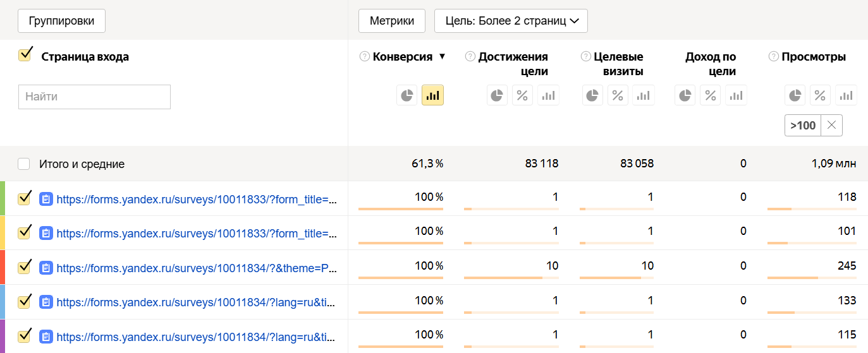Open the last survey link with lang=ru
Viewport: 868px width, 353px height.
(196, 337)
